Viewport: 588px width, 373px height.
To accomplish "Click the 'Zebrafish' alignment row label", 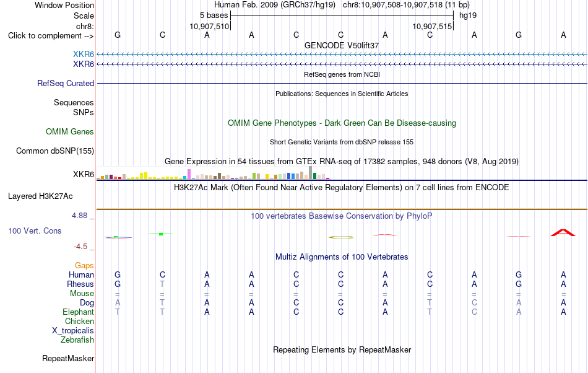I will [77, 340].
